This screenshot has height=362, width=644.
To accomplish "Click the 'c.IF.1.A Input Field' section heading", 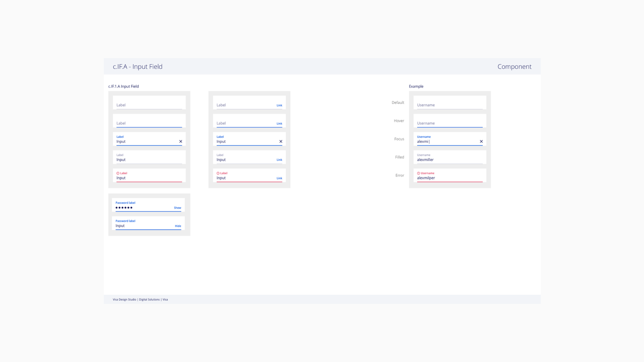I will 124,86.
